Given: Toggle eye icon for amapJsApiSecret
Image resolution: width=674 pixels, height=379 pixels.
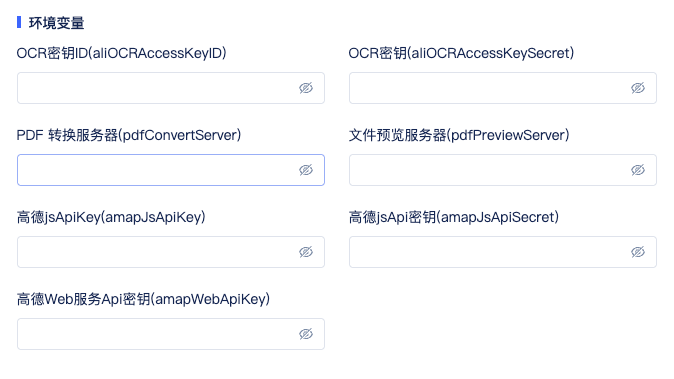Looking at the screenshot, I should click(637, 252).
